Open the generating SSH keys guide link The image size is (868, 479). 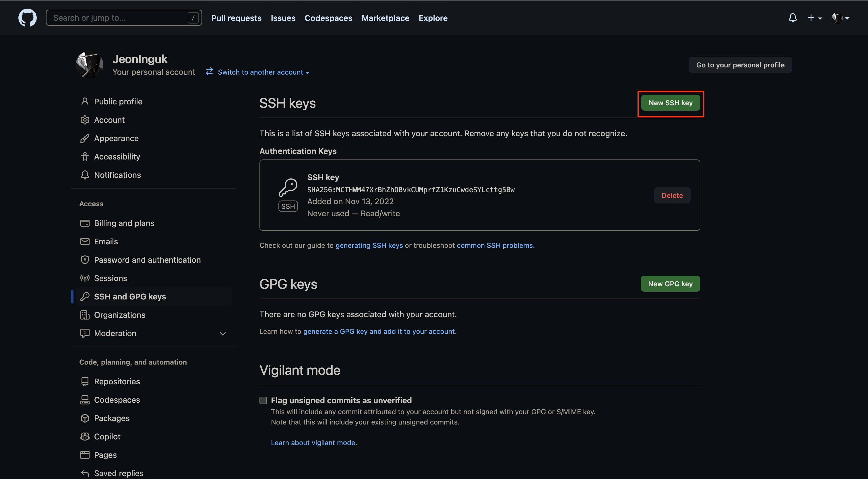369,246
